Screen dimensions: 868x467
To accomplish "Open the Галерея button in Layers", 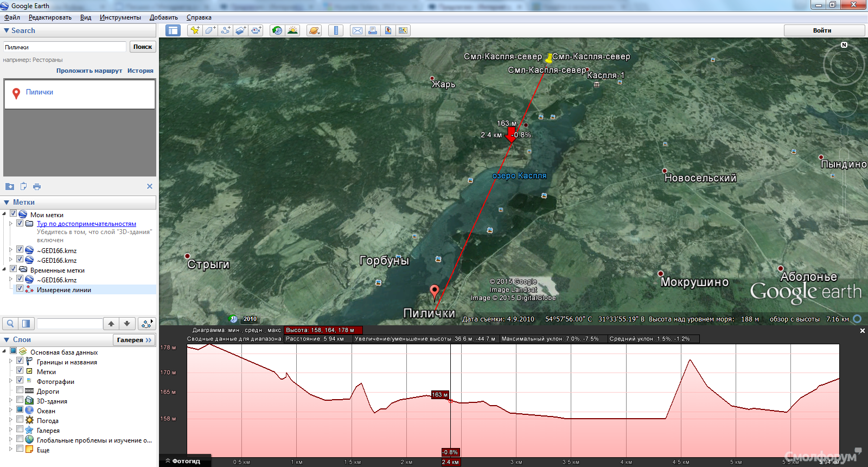I will click(134, 340).
